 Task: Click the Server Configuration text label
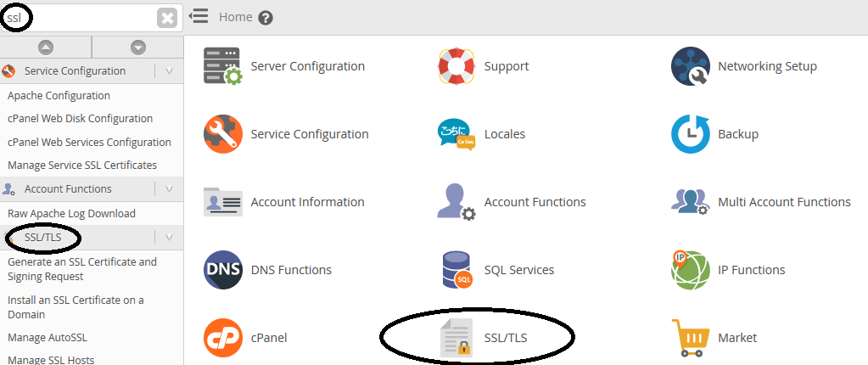tap(308, 66)
